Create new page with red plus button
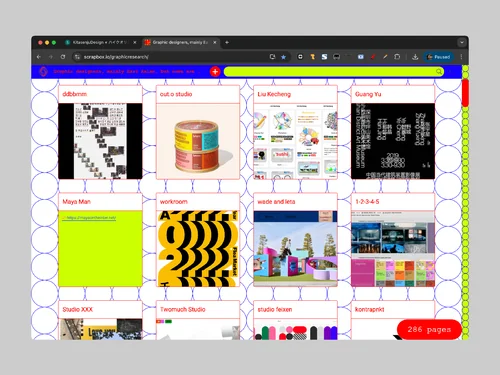Image resolution: width=500 pixels, height=375 pixels. [x=215, y=71]
